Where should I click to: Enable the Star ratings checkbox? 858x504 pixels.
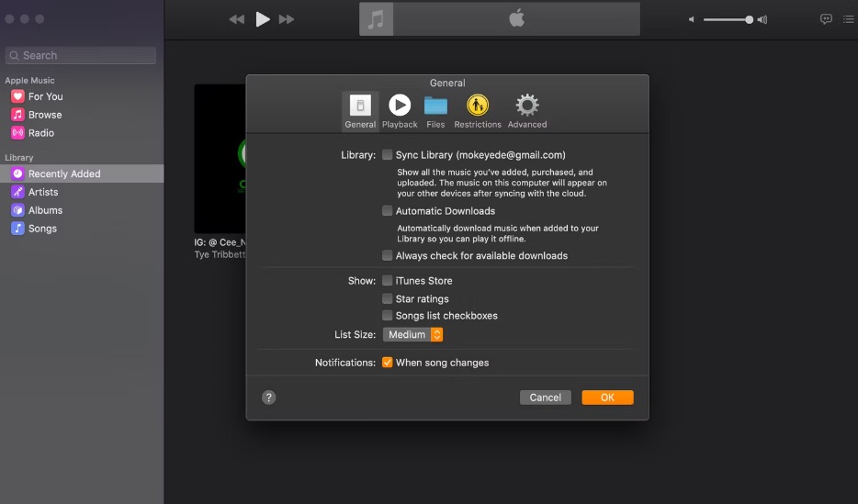point(388,298)
